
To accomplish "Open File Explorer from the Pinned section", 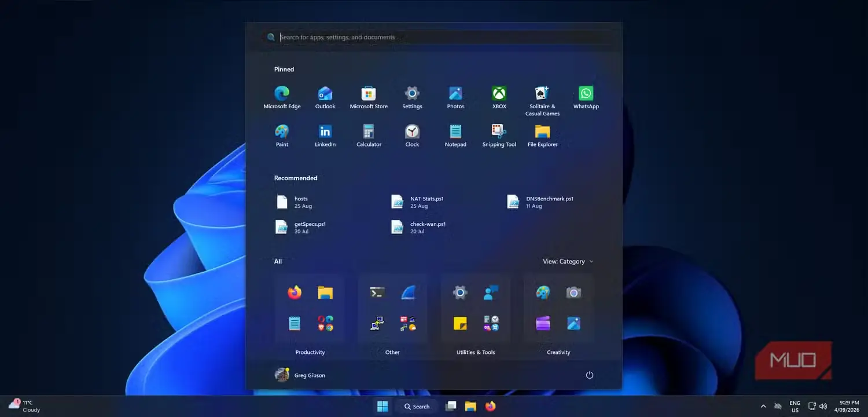I will (x=542, y=136).
